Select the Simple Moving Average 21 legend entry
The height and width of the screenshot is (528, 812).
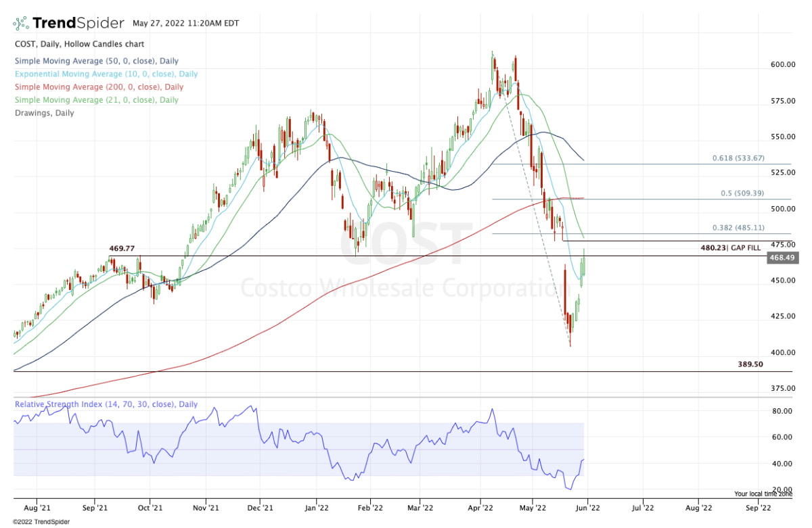[x=95, y=100]
